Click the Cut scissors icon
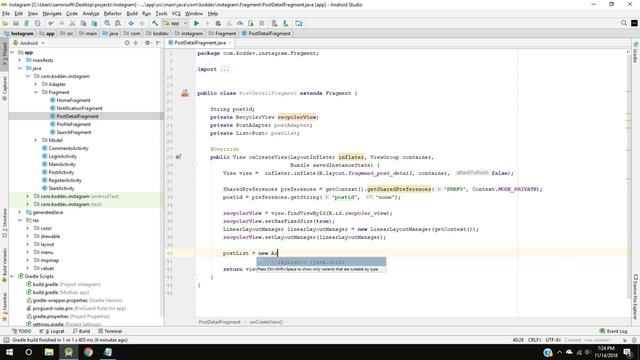 [72, 23]
